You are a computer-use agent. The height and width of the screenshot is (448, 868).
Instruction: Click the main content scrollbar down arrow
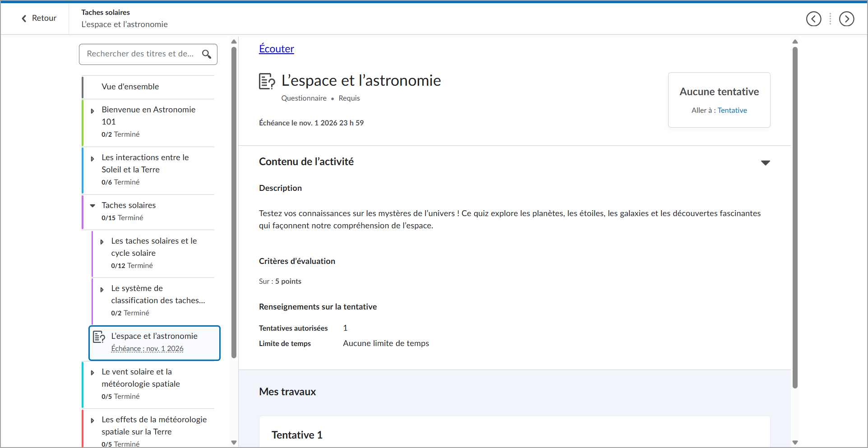click(795, 443)
